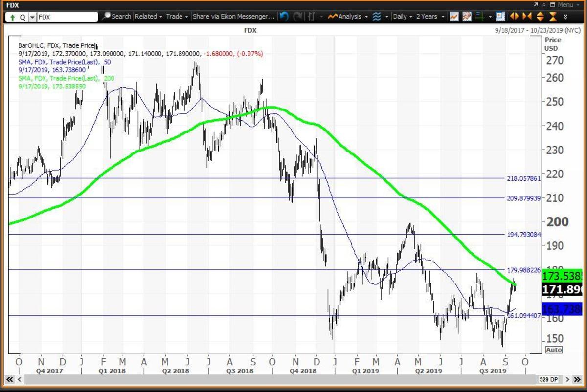Screen dimensions: 587x392
Task: Click the orange left-right navigation arrows icon
Action: (514, 16)
